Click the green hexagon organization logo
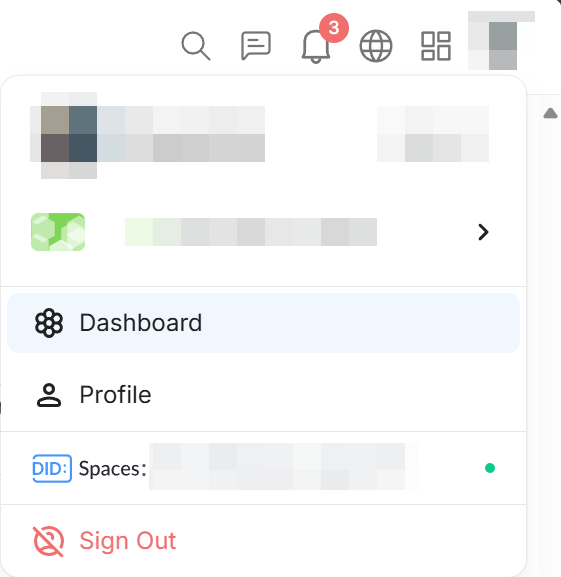This screenshot has width=561, height=577. [58, 232]
